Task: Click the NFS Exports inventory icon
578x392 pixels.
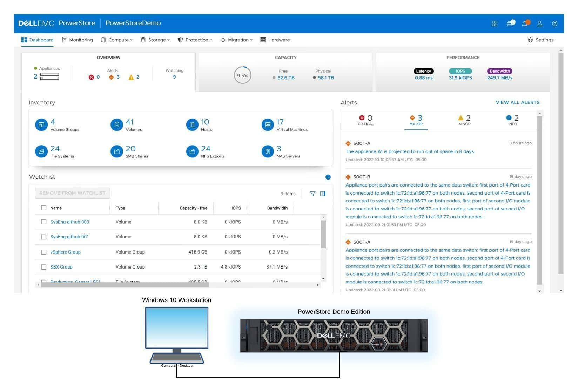Action: pos(192,151)
